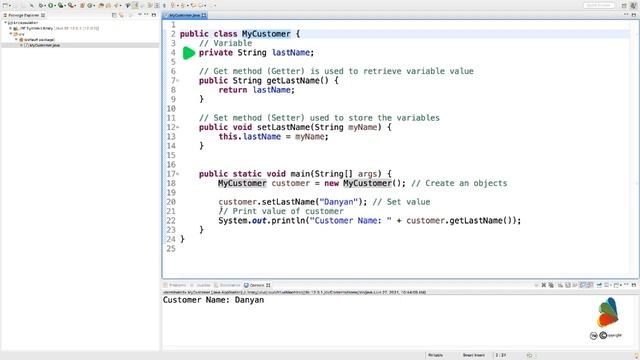The image size is (640, 360).
Task: Click the Run with Coverage toolbar icon
Action: tap(60, 5)
